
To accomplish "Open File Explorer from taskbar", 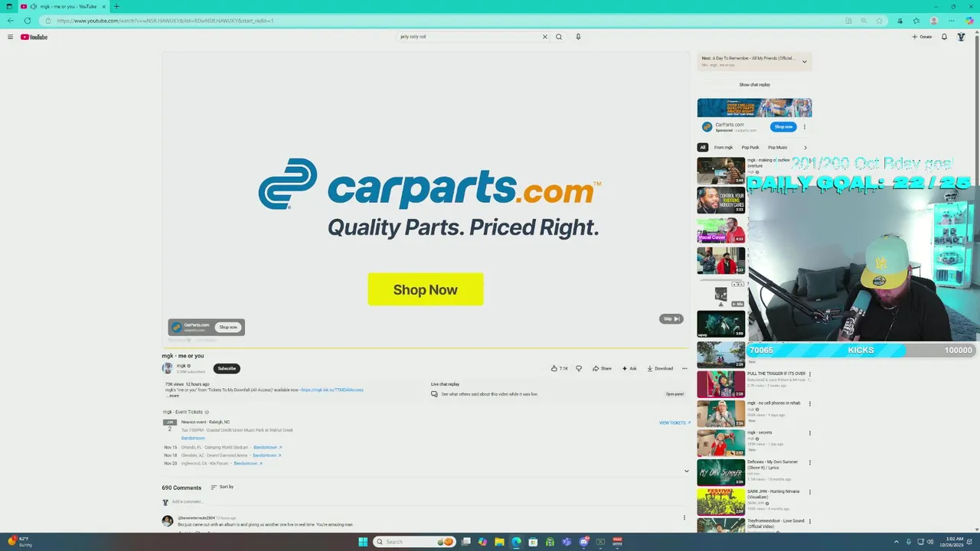I will [499, 542].
